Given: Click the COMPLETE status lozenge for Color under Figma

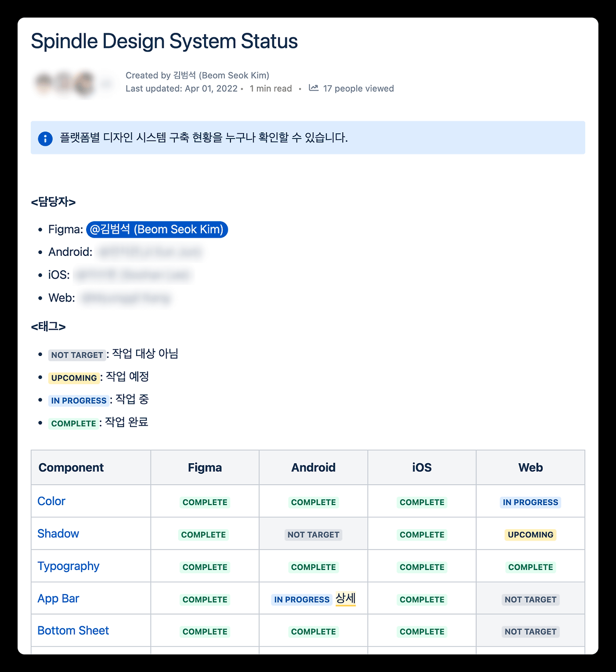Looking at the screenshot, I should click(205, 502).
